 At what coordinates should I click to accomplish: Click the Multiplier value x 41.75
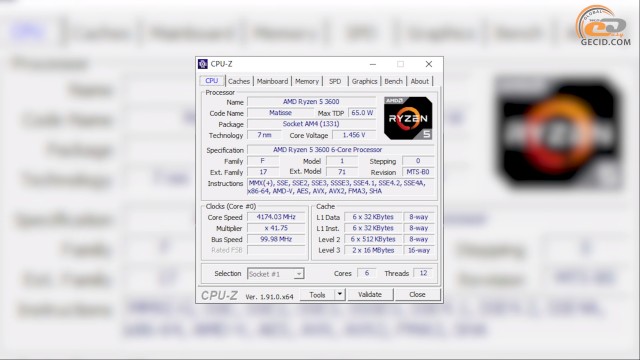[x=276, y=228]
